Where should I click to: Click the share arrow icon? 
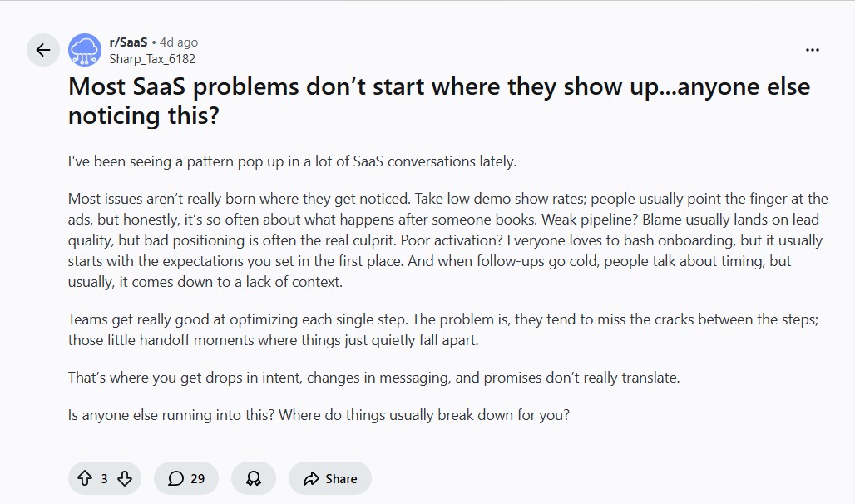(x=311, y=478)
